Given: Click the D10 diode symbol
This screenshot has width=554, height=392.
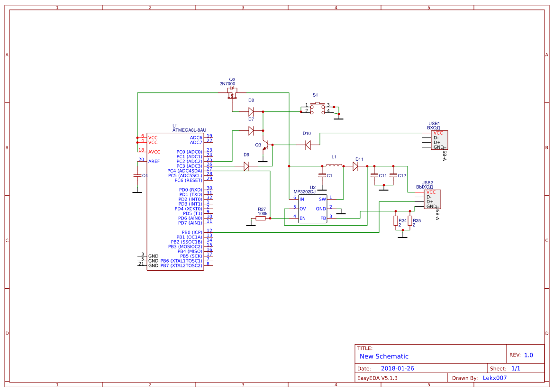Looking at the screenshot, I should [308, 144].
